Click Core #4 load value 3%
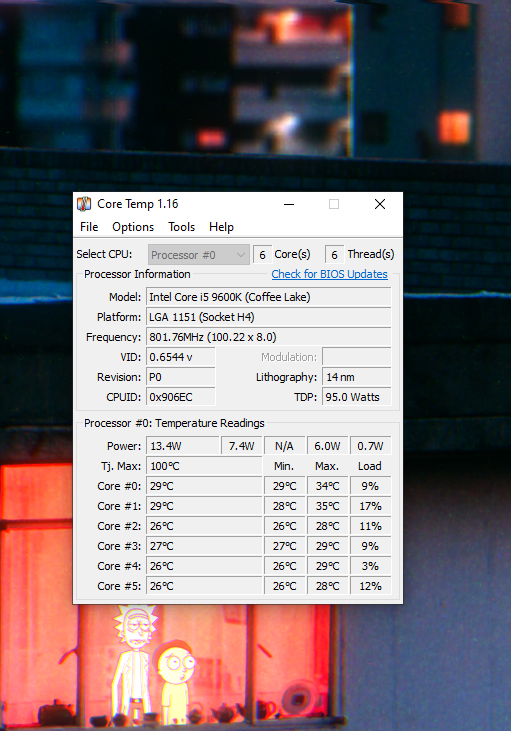The width and height of the screenshot is (511, 731). [371, 566]
